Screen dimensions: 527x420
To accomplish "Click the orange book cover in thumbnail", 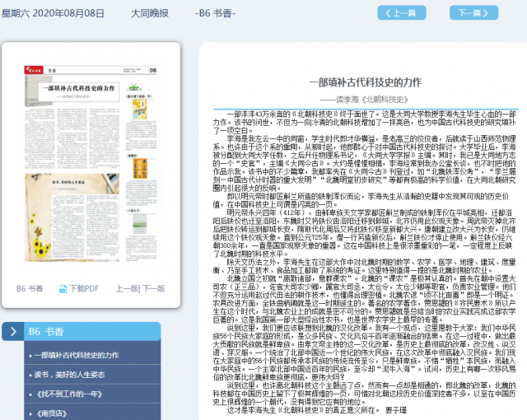I will pyautogui.click(x=140, y=169).
